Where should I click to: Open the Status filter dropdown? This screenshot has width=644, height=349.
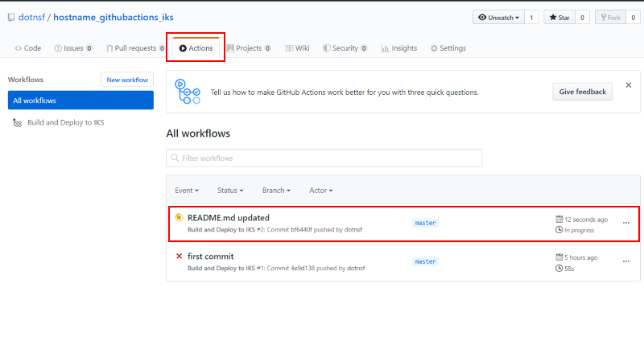coord(230,191)
